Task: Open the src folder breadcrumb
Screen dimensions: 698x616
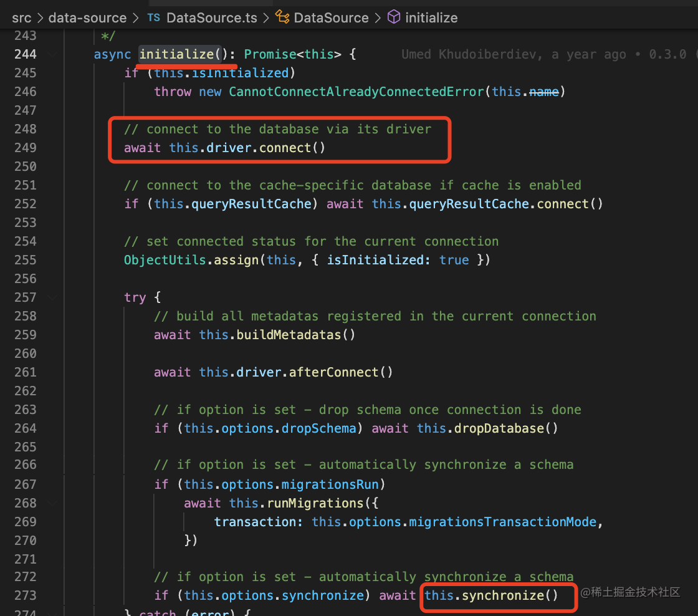Action: pyautogui.click(x=21, y=17)
